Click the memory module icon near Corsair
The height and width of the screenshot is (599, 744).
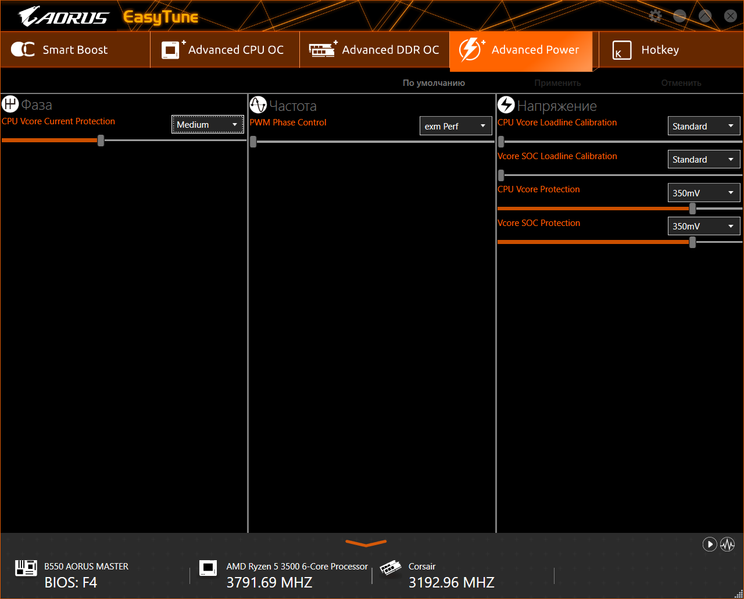(x=391, y=567)
